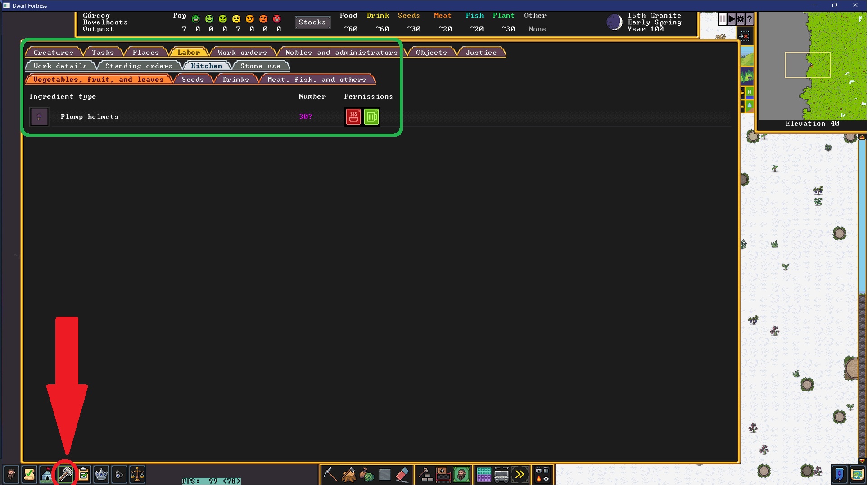This screenshot has height=485, width=868.
Task: Click the Plump helmets row name
Action: point(89,117)
